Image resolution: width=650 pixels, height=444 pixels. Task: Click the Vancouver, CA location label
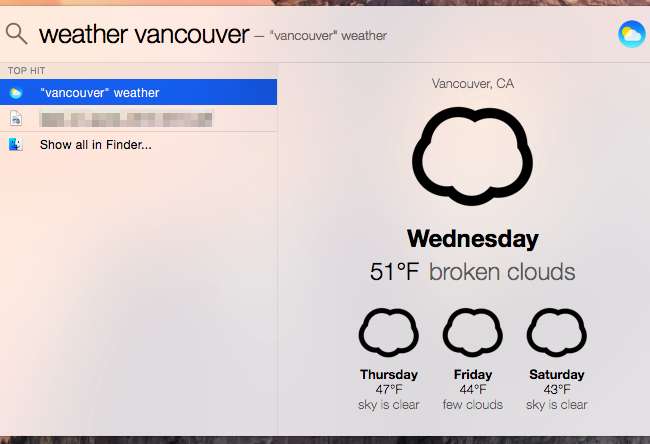(472, 83)
